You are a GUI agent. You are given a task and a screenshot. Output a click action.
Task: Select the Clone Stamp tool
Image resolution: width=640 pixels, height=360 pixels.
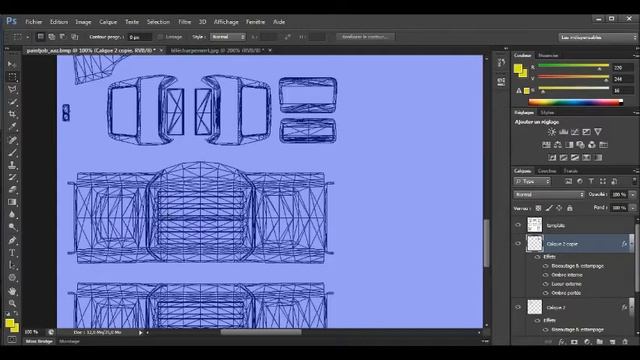[12, 165]
